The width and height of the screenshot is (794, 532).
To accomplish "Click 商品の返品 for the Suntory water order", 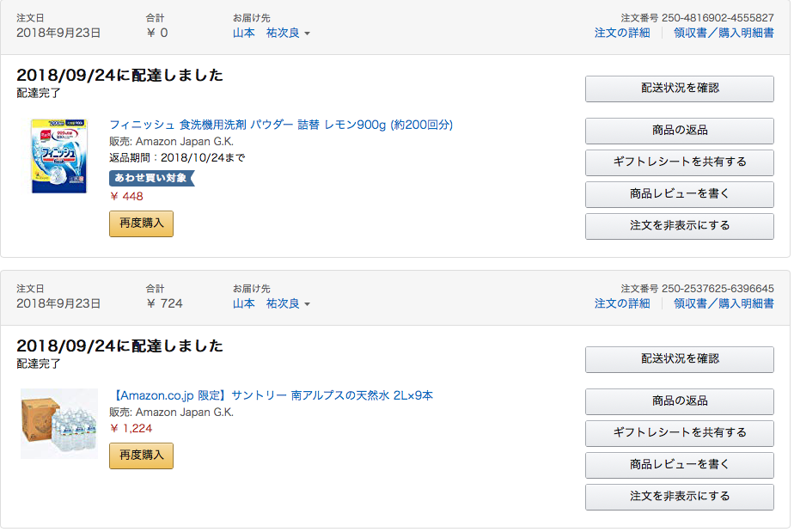I will coord(680,401).
